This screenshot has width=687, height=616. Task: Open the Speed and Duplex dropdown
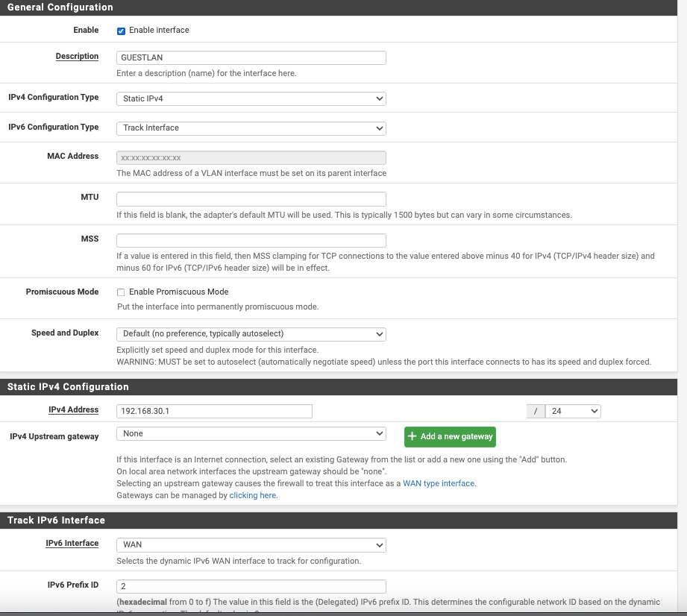point(251,334)
